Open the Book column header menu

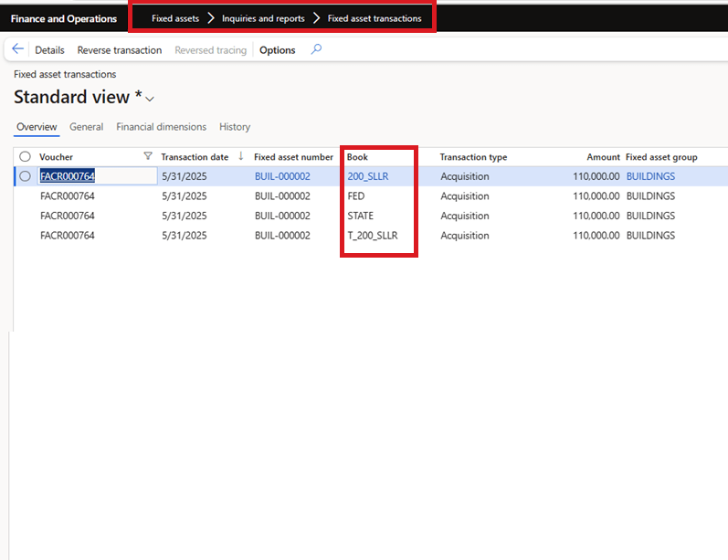(x=357, y=157)
